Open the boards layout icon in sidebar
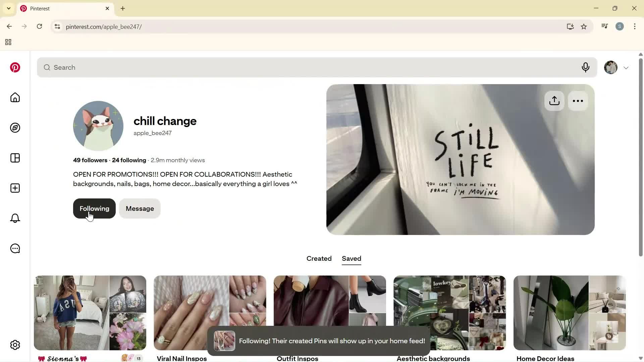This screenshot has width=644, height=362. [15, 158]
